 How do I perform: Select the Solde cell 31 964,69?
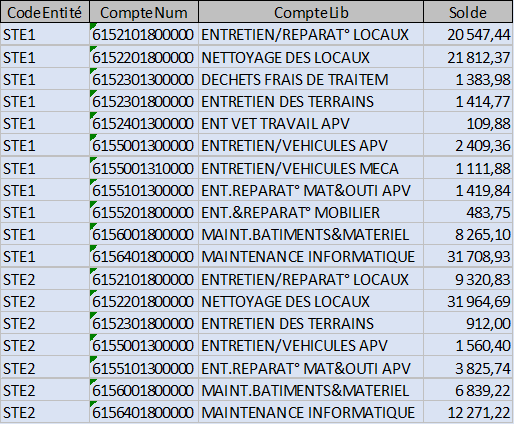(468, 301)
